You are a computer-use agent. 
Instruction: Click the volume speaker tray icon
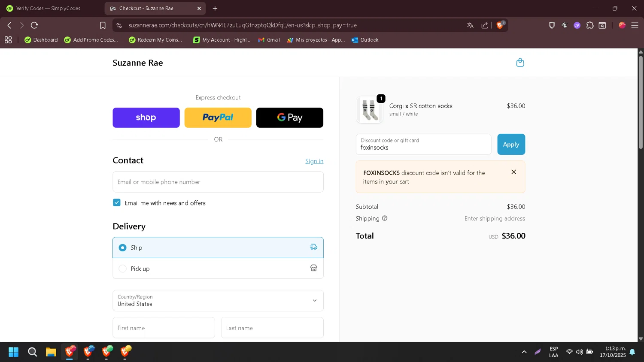tap(580, 352)
